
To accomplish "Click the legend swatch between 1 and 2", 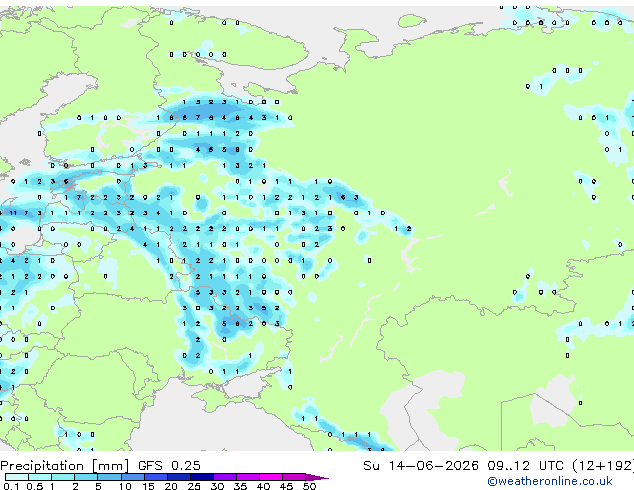I will click(x=63, y=477).
